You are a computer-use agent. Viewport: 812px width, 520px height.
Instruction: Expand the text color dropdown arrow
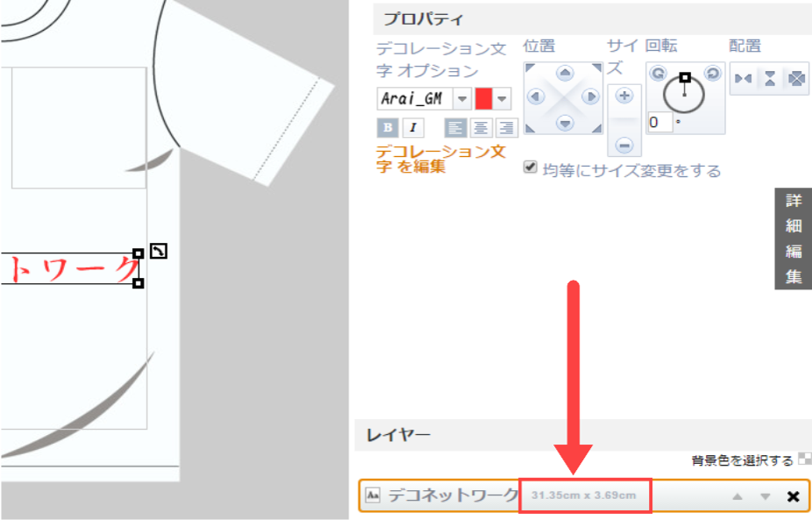[502, 98]
